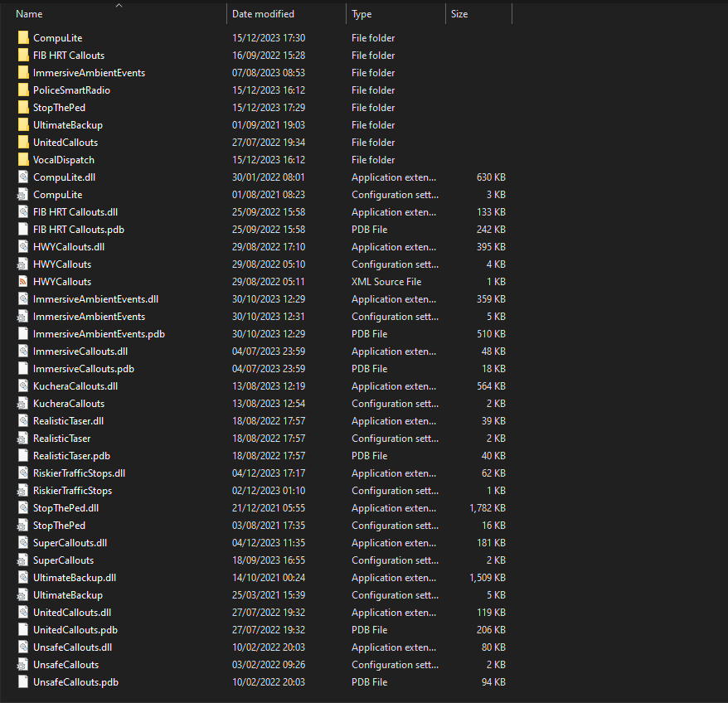The width and height of the screenshot is (728, 703).
Task: Click the 1,782 KB size value
Action: 487,508
